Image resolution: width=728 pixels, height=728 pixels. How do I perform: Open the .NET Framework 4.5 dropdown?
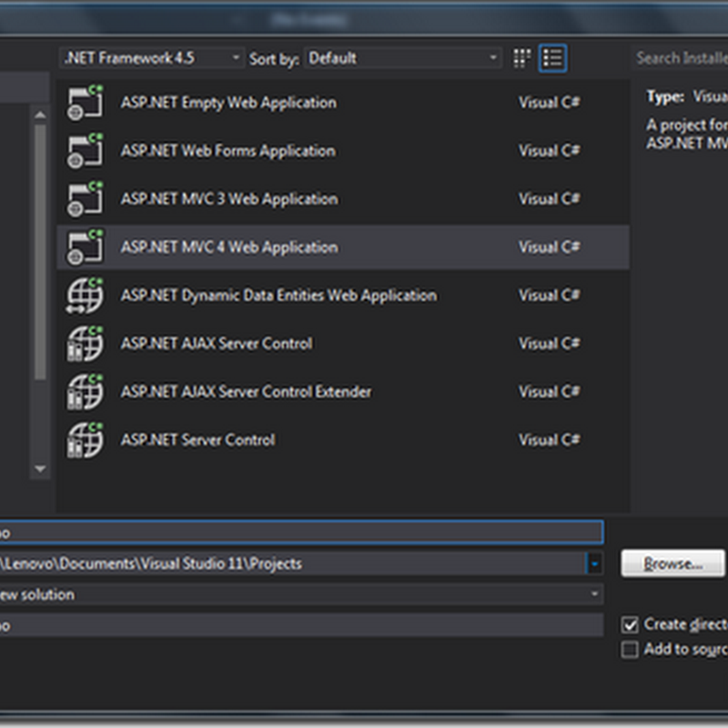tap(151, 58)
